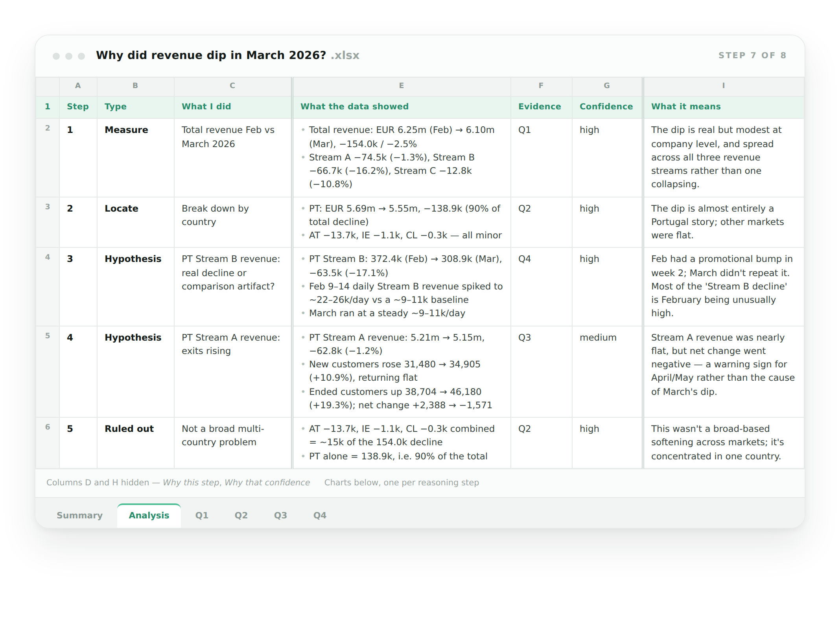840x634 pixels.
Task: Click the file title 'Why did revenue dip in March 2026?'
Action: click(211, 55)
